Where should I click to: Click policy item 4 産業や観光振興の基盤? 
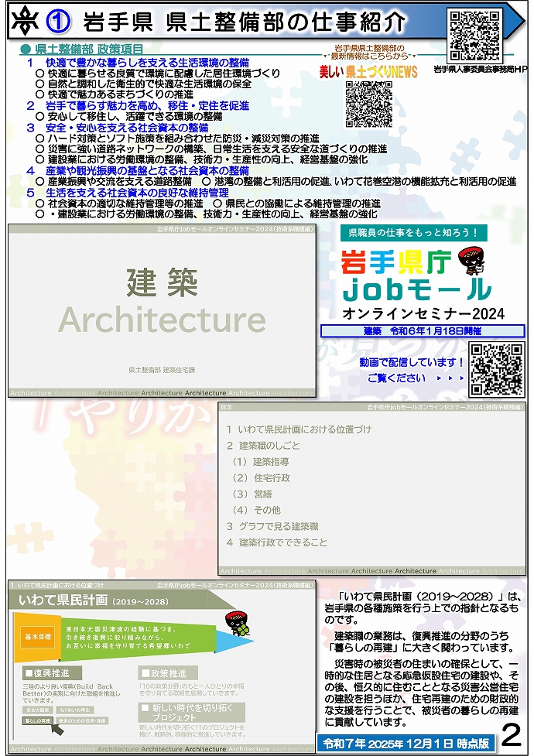pyautogui.click(x=138, y=171)
